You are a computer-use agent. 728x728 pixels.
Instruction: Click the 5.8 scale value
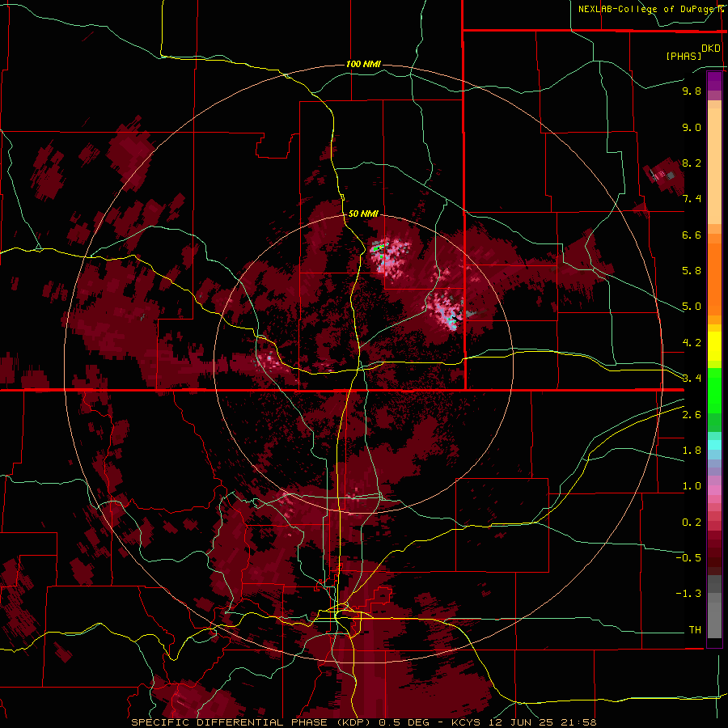tap(692, 271)
